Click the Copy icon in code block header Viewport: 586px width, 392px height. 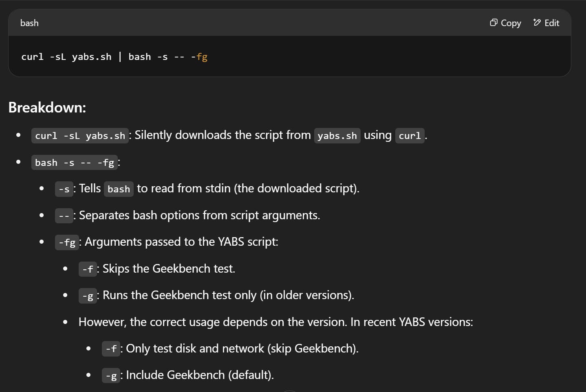[x=493, y=23]
